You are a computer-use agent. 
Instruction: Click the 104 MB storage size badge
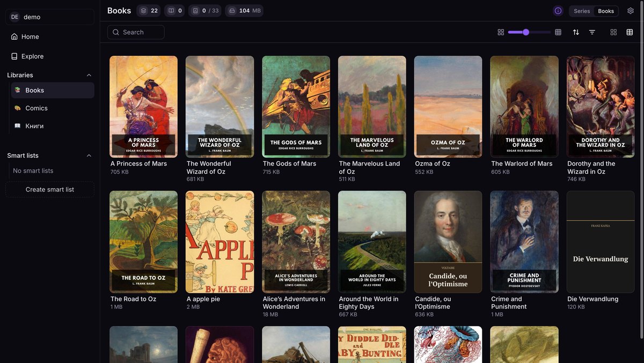point(244,11)
